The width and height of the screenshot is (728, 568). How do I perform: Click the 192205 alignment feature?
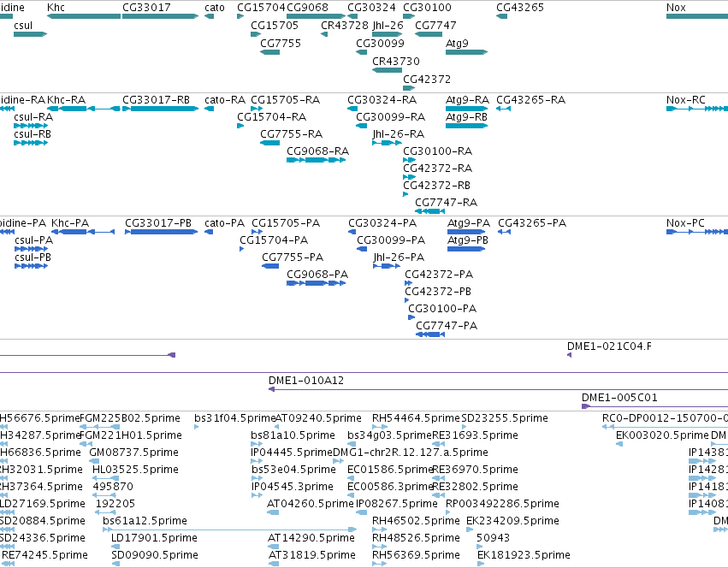(105, 512)
